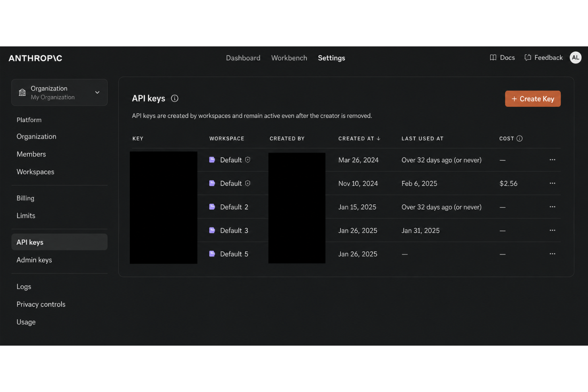Switch to the Workbench tab
Image resolution: width=588 pixels, height=392 pixels.
click(289, 58)
